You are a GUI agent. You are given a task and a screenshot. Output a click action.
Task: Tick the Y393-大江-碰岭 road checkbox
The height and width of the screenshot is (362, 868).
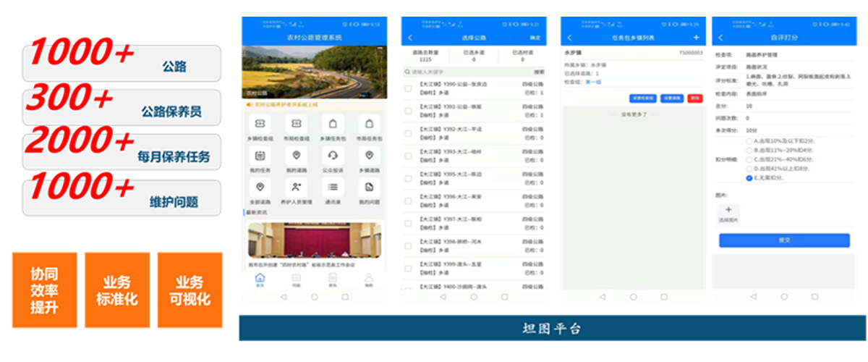click(x=409, y=155)
